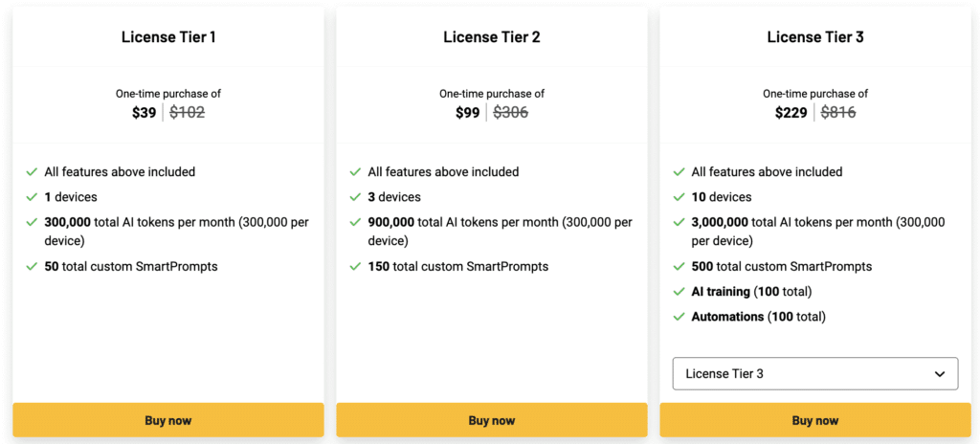Open the License Tier 3 dropdown
Screen dimensions: 980x444
click(x=814, y=373)
